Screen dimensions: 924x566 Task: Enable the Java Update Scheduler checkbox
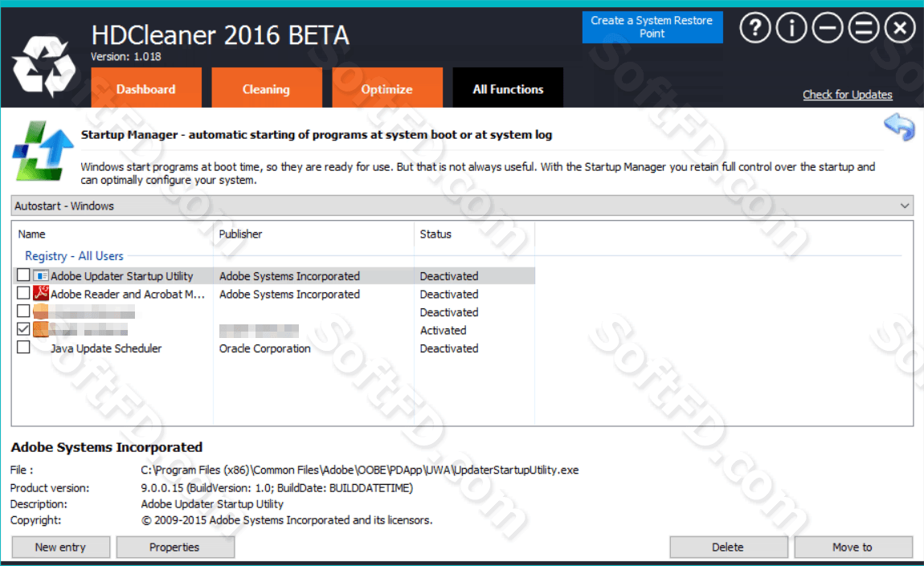(23, 348)
